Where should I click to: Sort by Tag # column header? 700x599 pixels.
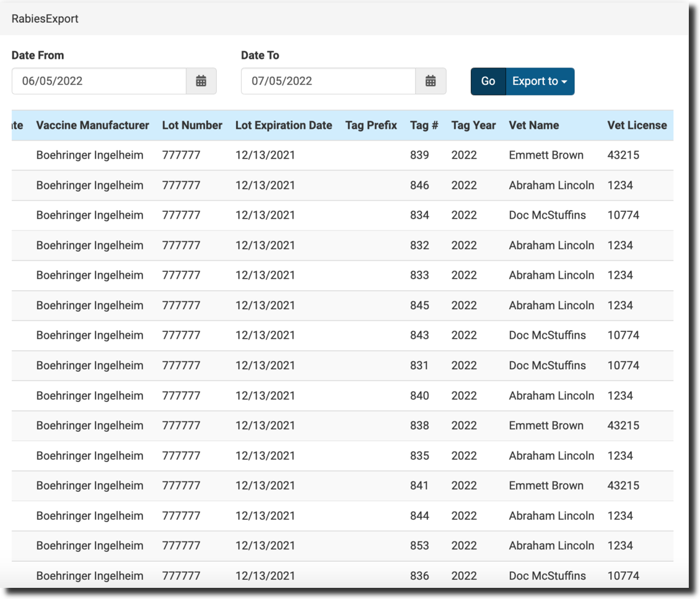(x=424, y=125)
